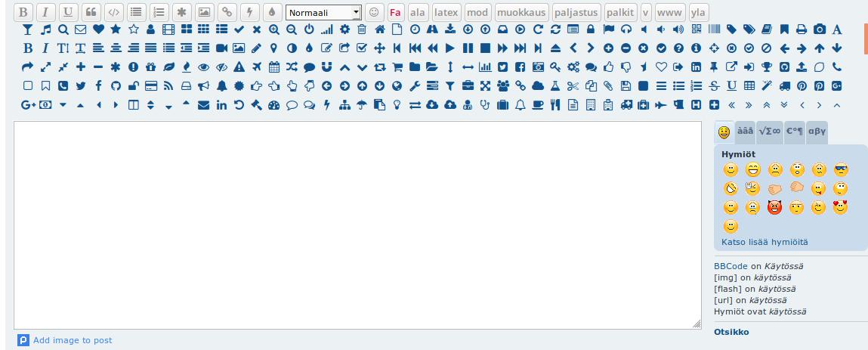Insert the headphones icon
This screenshot has height=350, width=868.
[x=626, y=30]
